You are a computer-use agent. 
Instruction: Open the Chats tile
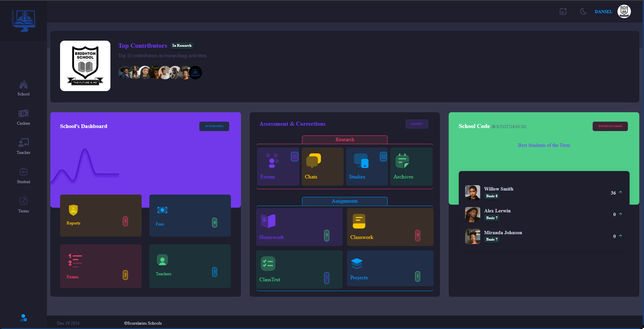pos(322,166)
